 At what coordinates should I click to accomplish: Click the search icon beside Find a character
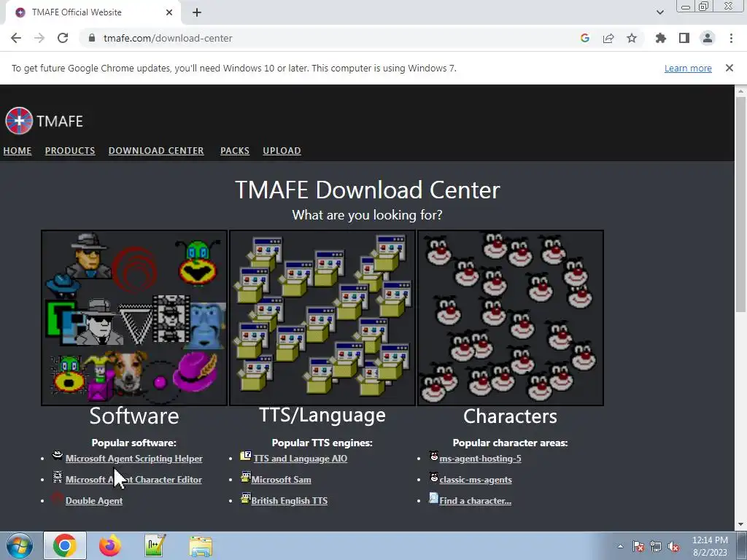433,498
